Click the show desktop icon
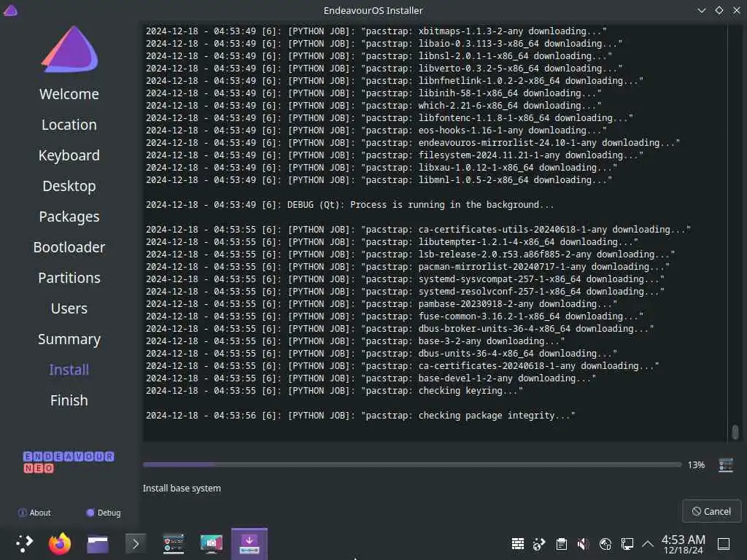 (x=724, y=544)
